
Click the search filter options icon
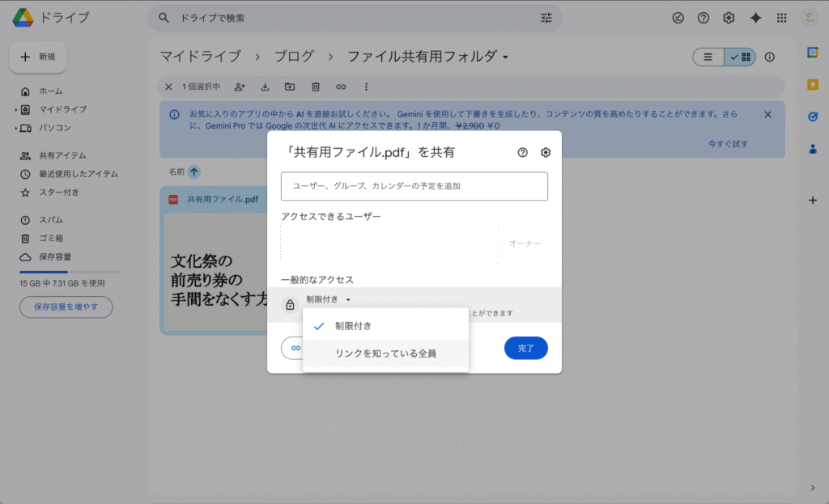click(546, 18)
